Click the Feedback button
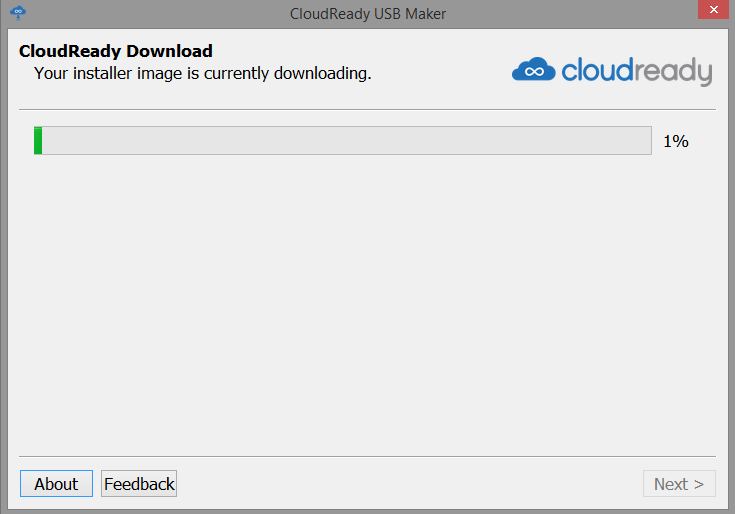The image size is (735, 514). click(x=139, y=484)
